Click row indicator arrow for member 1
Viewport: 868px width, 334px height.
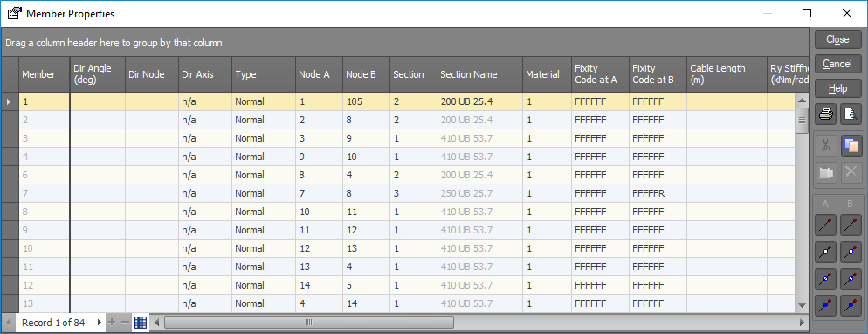9,102
